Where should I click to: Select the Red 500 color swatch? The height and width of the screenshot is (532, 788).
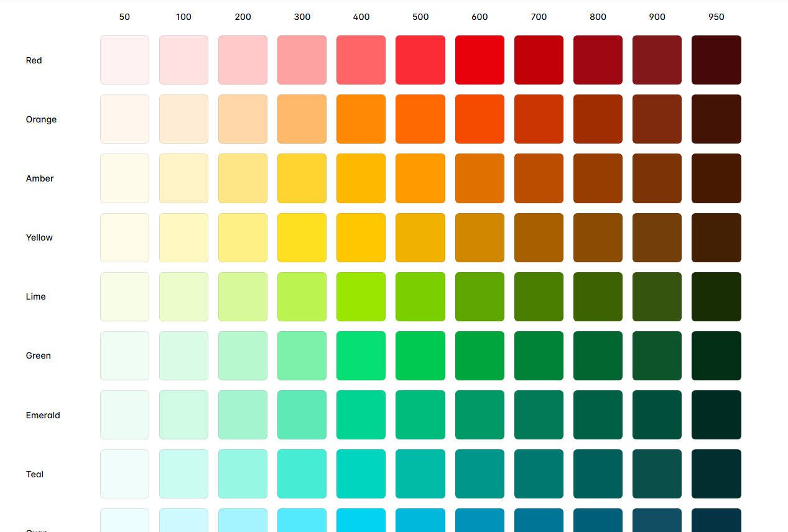coord(420,60)
